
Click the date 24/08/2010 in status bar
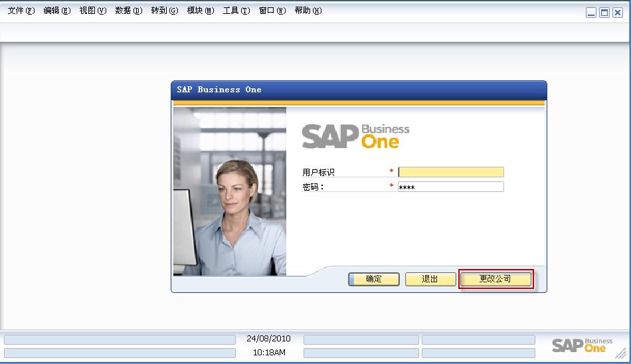268,339
